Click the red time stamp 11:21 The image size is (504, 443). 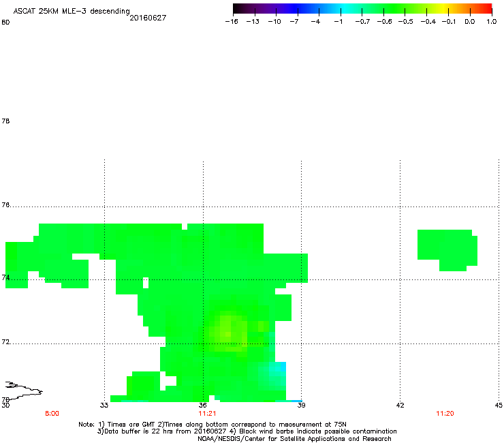(207, 414)
